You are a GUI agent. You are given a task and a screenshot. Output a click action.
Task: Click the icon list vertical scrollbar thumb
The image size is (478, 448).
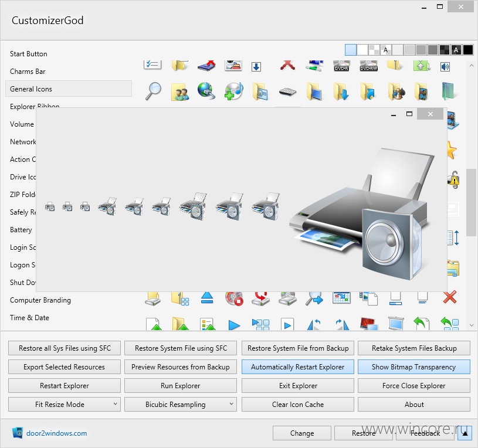pyautogui.click(x=472, y=202)
